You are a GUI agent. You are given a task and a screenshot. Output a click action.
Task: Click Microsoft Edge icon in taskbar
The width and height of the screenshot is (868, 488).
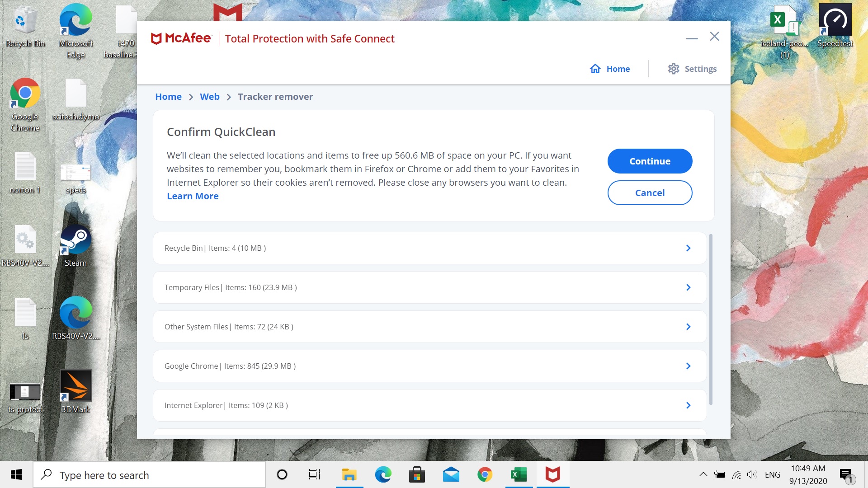click(383, 474)
